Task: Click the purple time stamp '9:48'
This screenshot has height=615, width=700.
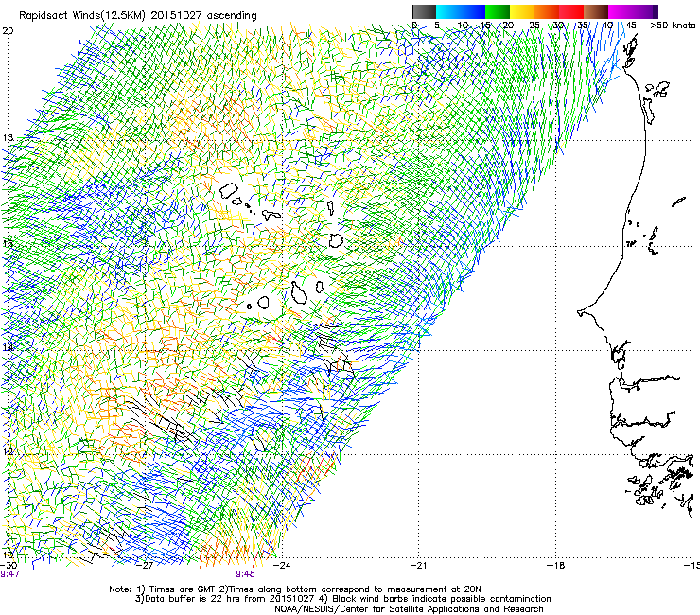Action: click(x=246, y=574)
